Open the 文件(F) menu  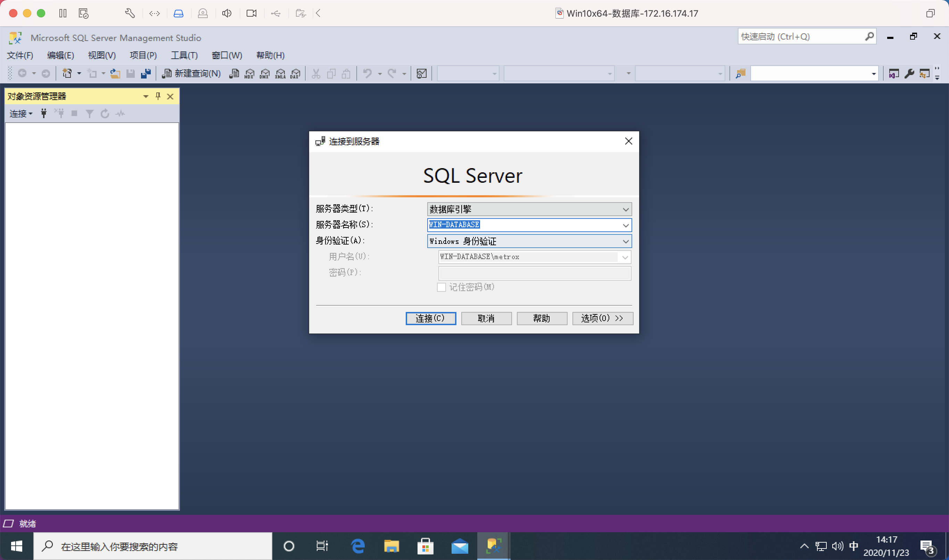(20, 56)
